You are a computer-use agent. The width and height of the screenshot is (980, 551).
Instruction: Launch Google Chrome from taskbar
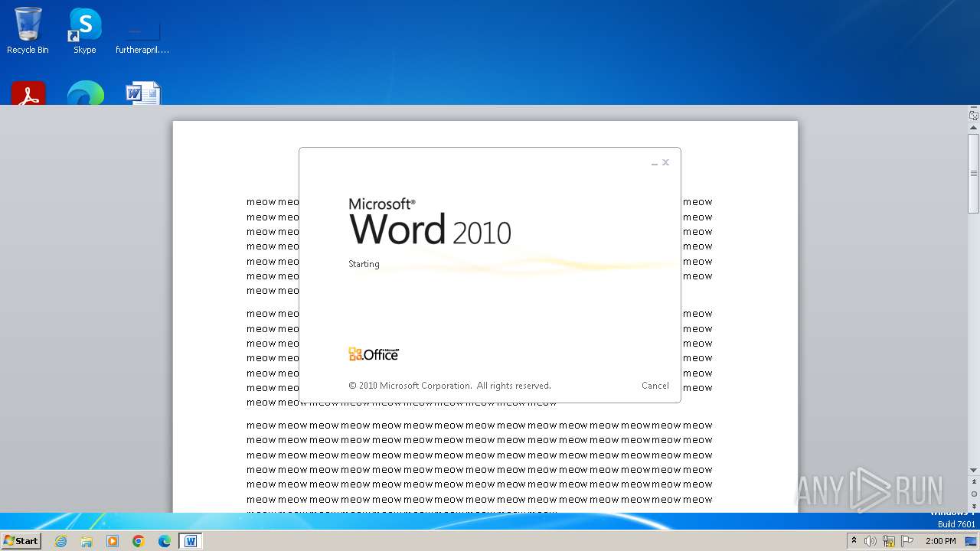[139, 541]
